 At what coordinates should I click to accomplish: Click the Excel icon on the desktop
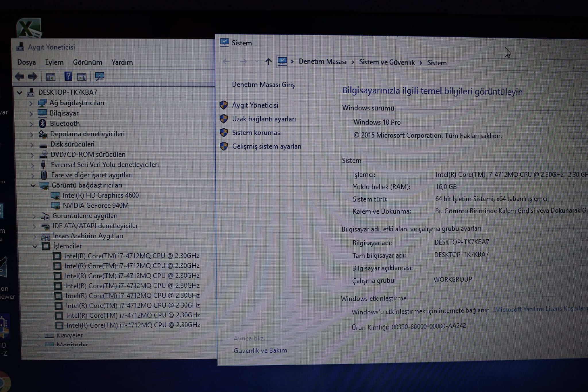[29, 28]
